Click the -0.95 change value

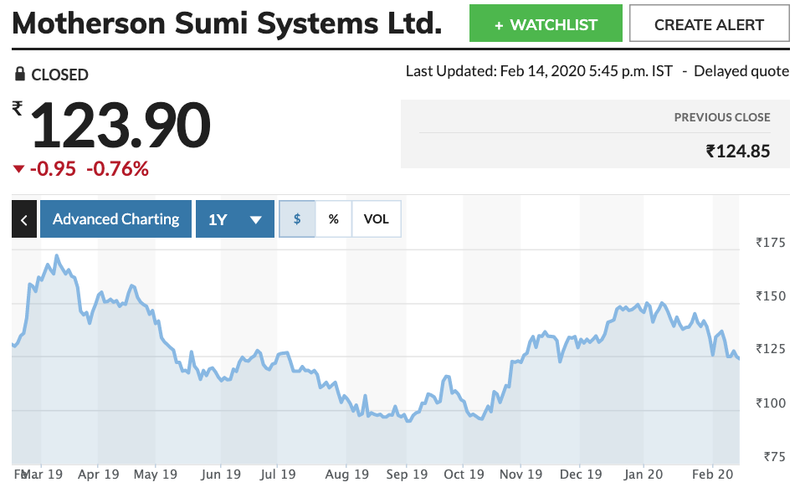click(53, 169)
